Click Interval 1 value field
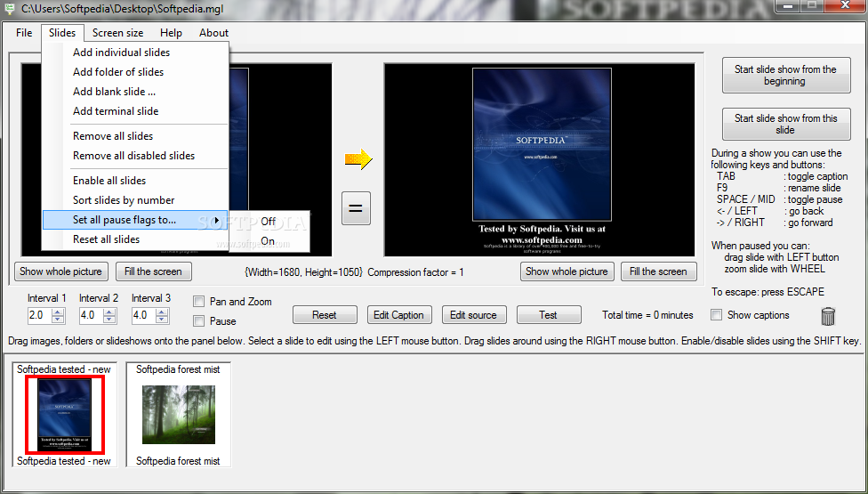 click(40, 316)
